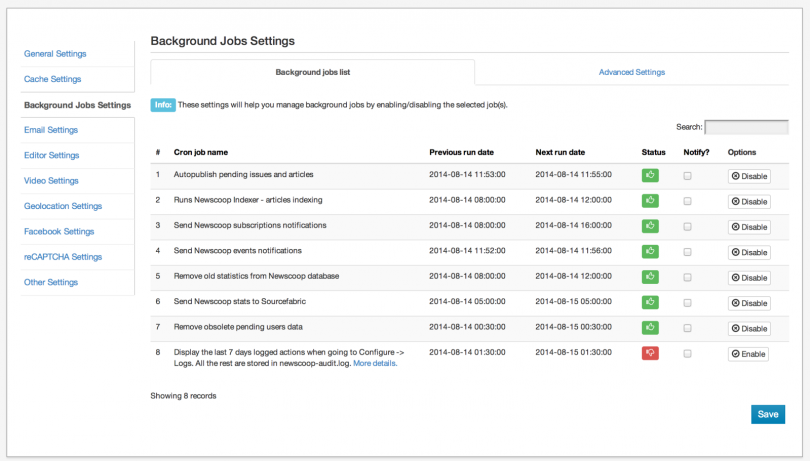
Task: Open General Settings in sidebar
Action: (x=55, y=54)
